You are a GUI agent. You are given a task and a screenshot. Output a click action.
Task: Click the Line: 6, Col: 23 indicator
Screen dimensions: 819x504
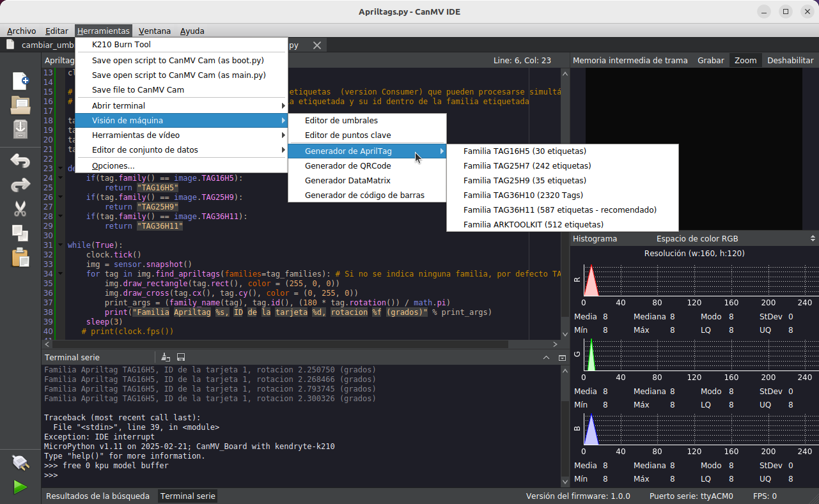tap(522, 60)
